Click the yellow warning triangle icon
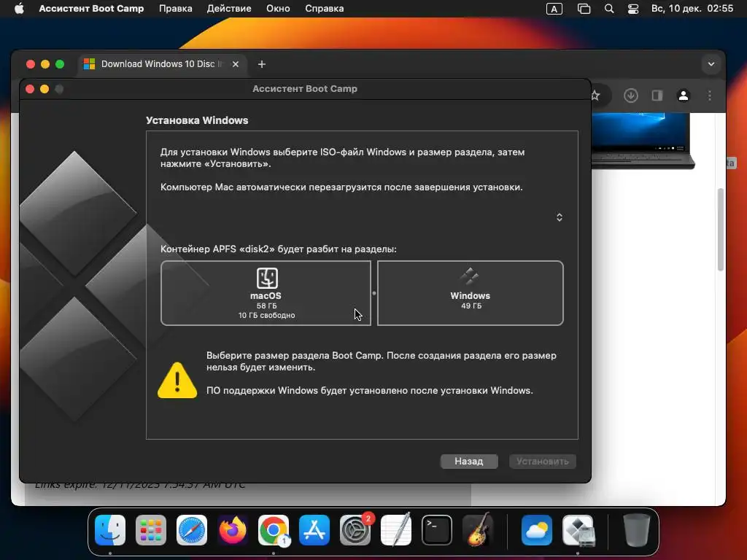747x560 pixels. tap(177, 380)
